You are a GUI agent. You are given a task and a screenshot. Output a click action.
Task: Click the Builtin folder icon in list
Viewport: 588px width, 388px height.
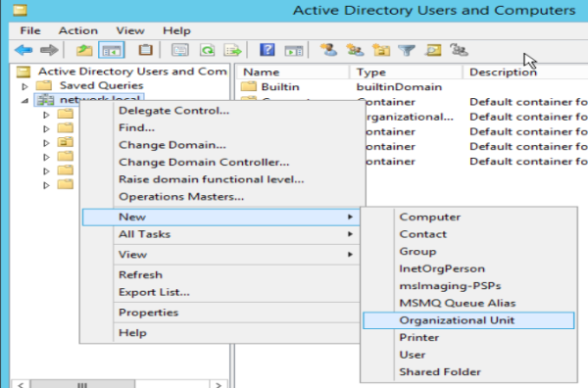[248, 86]
